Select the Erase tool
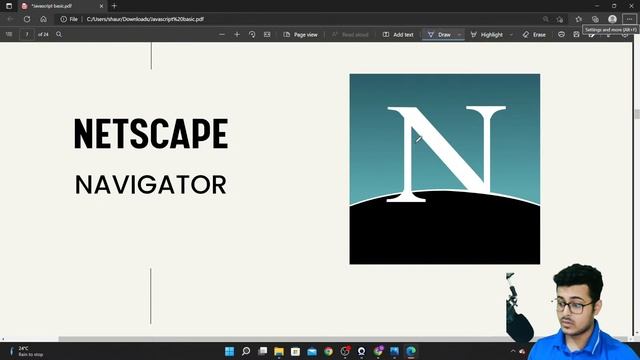Screen dimensions: 640x360 click(534, 35)
